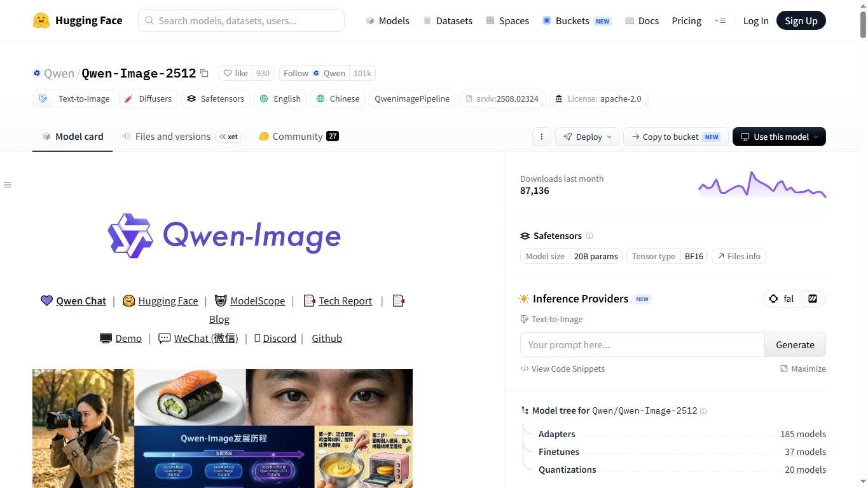Click the heart like button
868x488 pixels.
(235, 73)
